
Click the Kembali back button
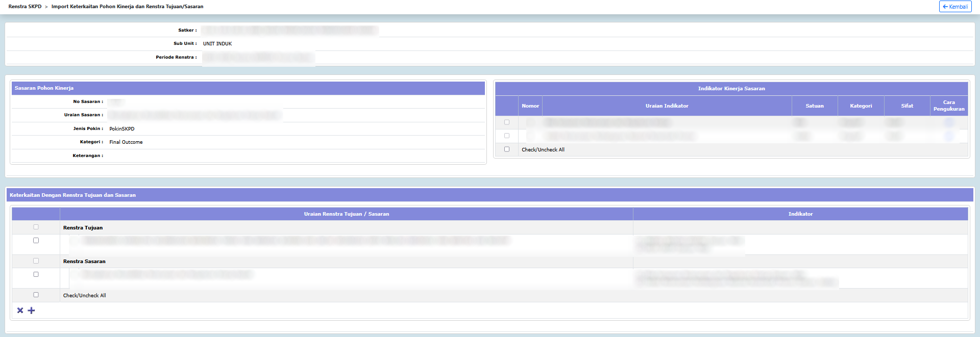955,7
